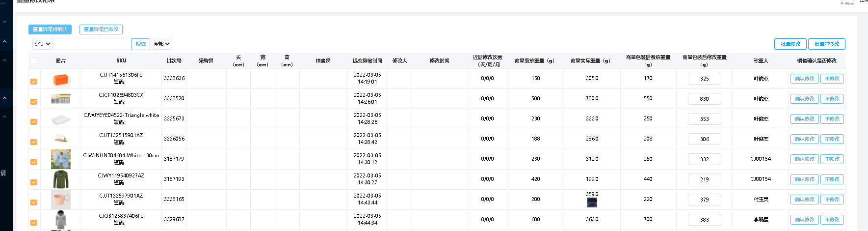Open product image for CJCF102694803CX

(61, 99)
